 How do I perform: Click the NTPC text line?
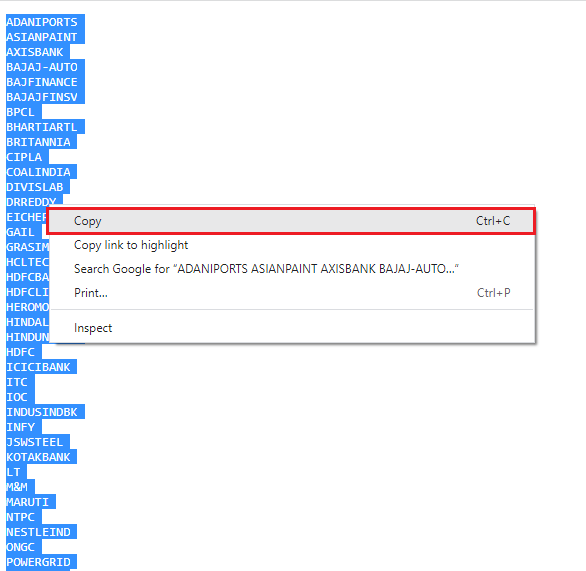(21, 517)
